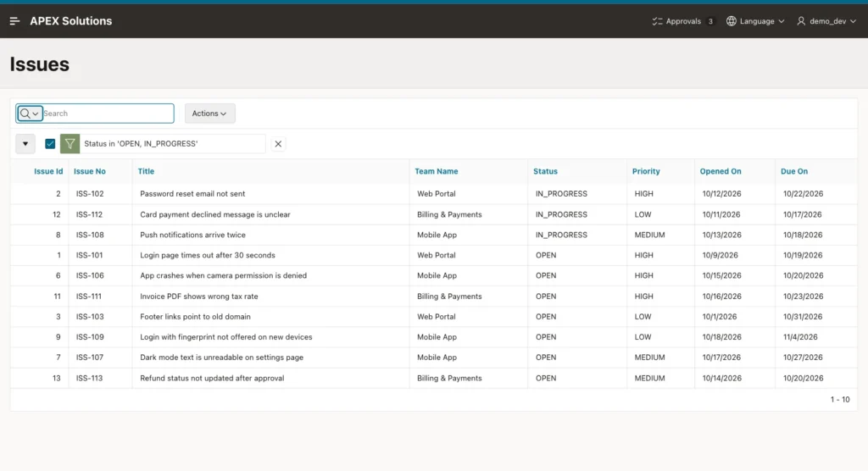868x471 pixels.
Task: Click the Status filter text
Action: (141, 144)
